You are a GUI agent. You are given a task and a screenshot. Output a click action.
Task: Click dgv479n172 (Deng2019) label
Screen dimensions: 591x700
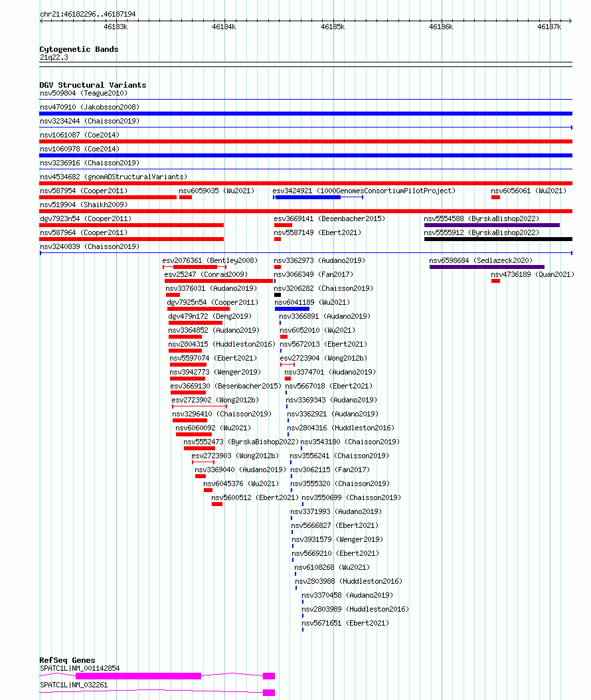pyautogui.click(x=210, y=316)
